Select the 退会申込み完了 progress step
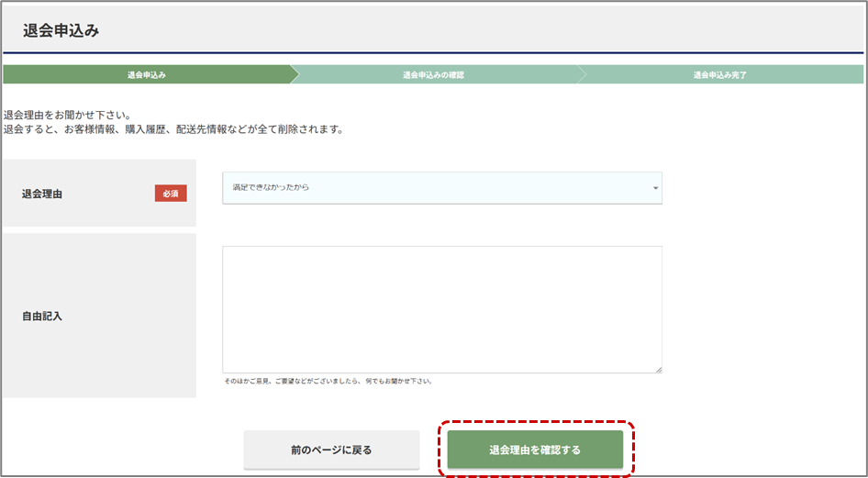Screen dimensions: 868x478 (x=719, y=74)
